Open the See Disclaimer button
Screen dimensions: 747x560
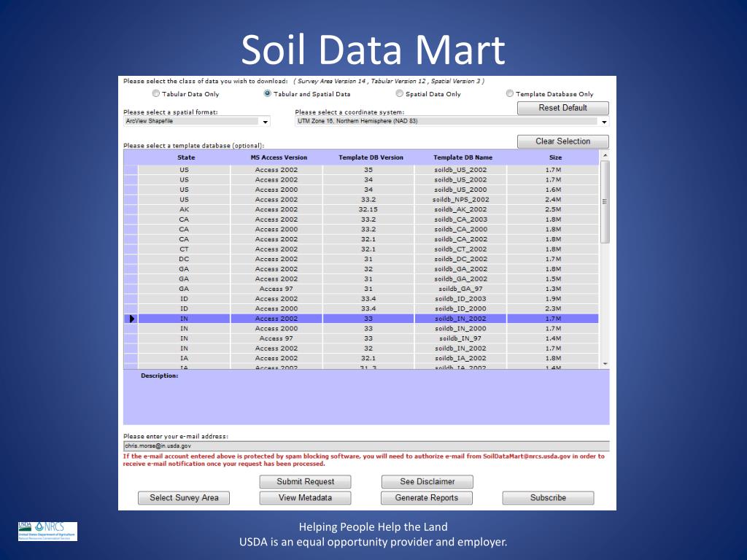point(427,481)
